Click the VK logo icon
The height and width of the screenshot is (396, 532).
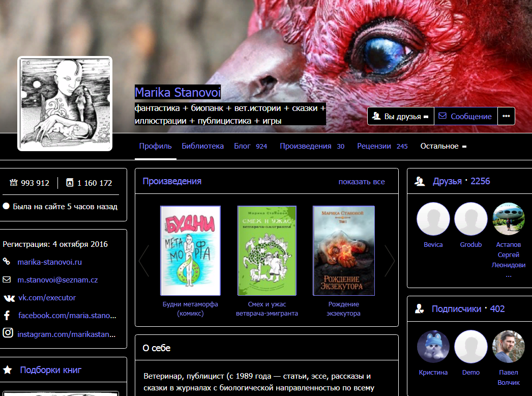[9, 298]
